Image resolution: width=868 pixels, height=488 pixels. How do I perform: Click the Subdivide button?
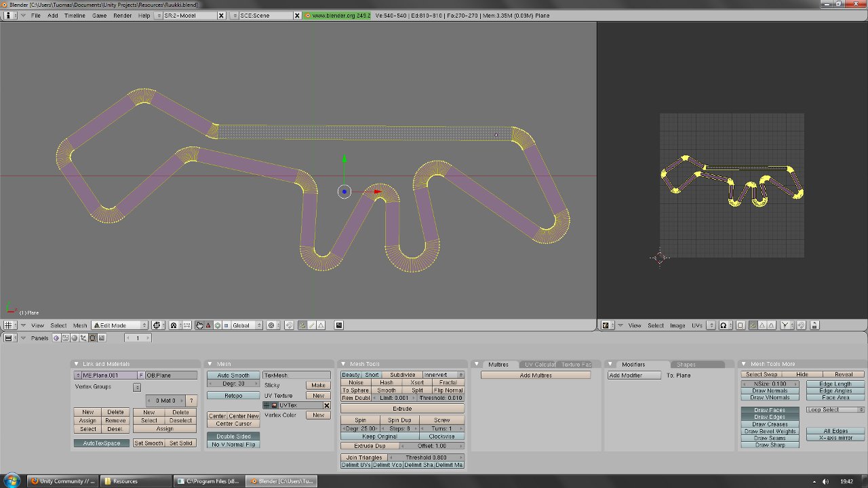click(x=403, y=374)
